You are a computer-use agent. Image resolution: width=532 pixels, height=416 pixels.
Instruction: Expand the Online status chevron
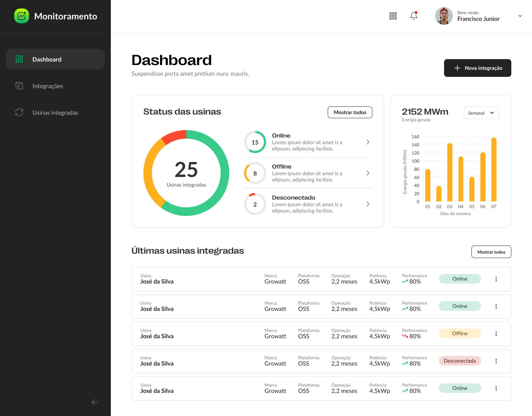tap(368, 142)
